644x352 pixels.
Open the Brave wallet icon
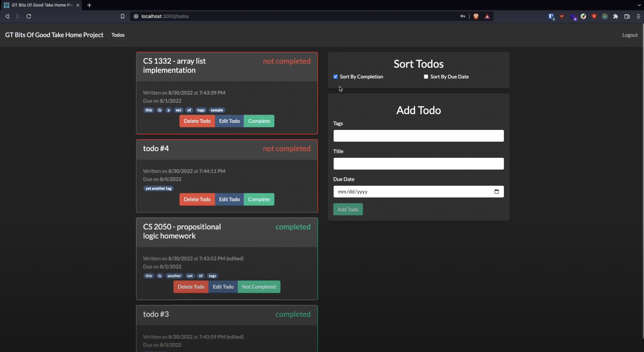pyautogui.click(x=627, y=16)
